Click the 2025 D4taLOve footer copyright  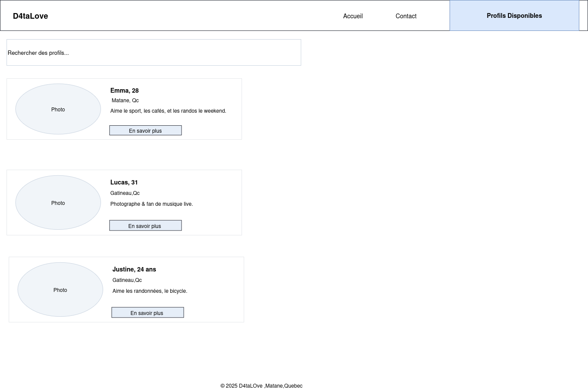[261, 386]
